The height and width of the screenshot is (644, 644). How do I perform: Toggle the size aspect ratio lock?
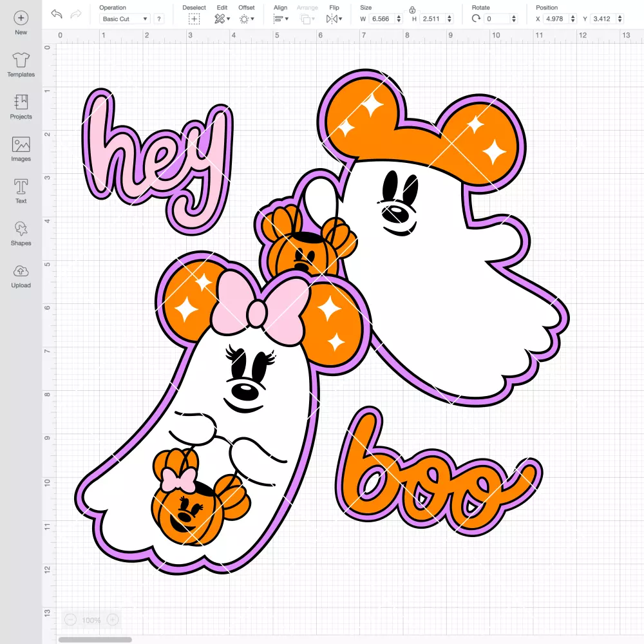click(x=412, y=10)
